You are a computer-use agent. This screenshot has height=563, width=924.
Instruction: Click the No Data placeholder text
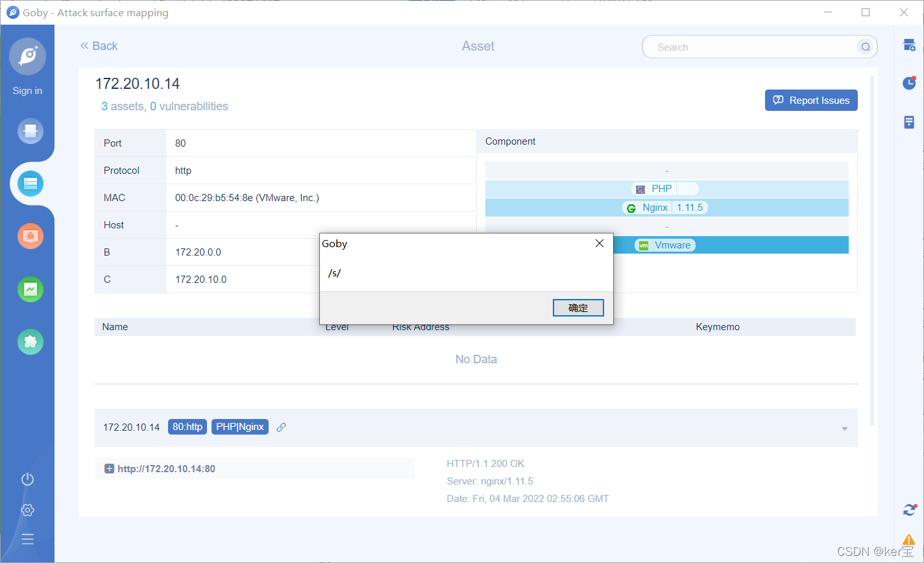(476, 359)
